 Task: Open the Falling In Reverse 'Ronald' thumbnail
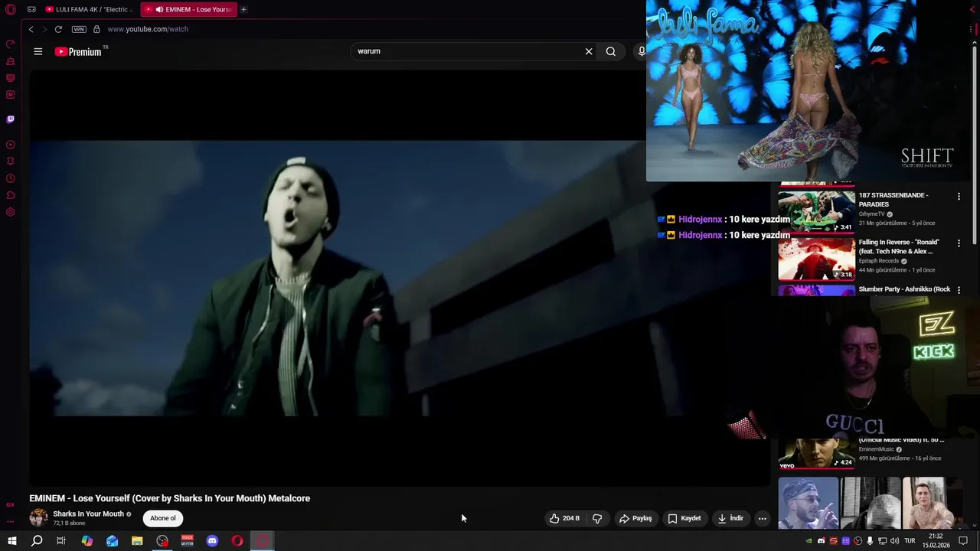817,259
